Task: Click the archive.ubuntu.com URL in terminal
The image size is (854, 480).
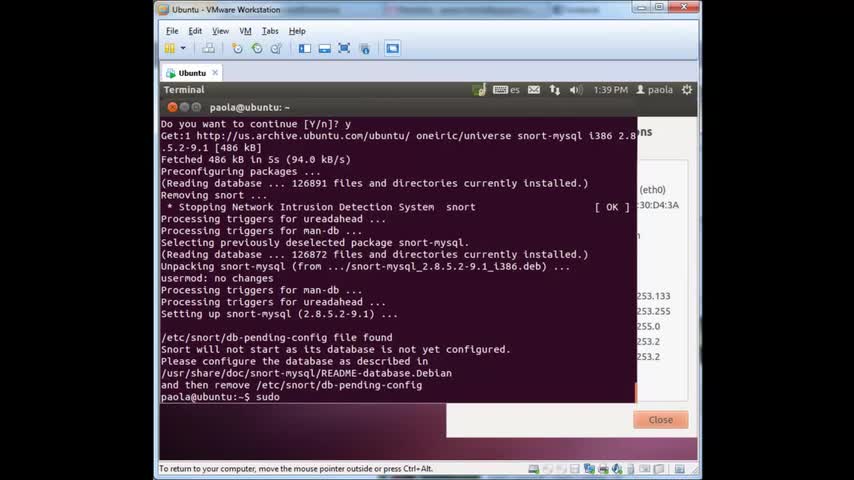Action: (x=303, y=136)
